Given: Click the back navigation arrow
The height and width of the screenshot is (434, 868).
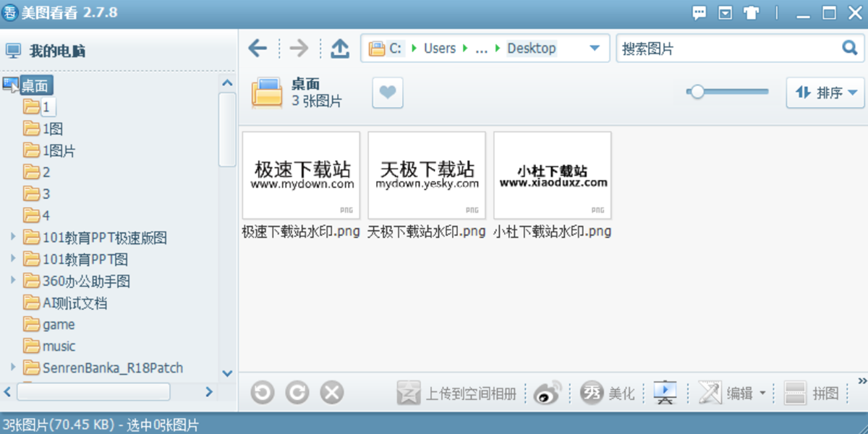Looking at the screenshot, I should [x=258, y=48].
